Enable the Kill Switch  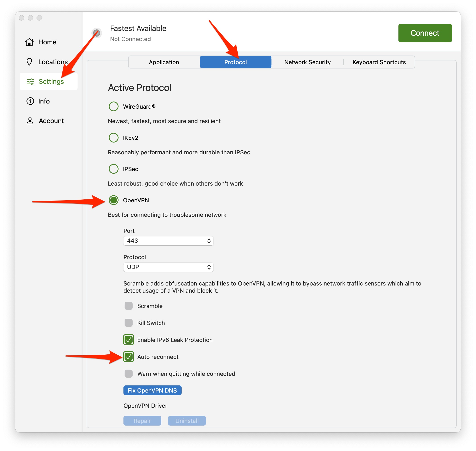129,323
